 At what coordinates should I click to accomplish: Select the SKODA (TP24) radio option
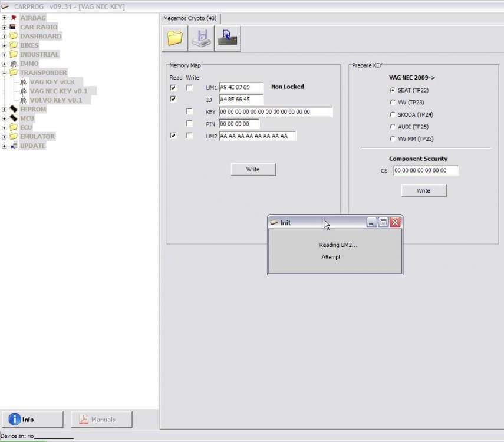tap(393, 115)
